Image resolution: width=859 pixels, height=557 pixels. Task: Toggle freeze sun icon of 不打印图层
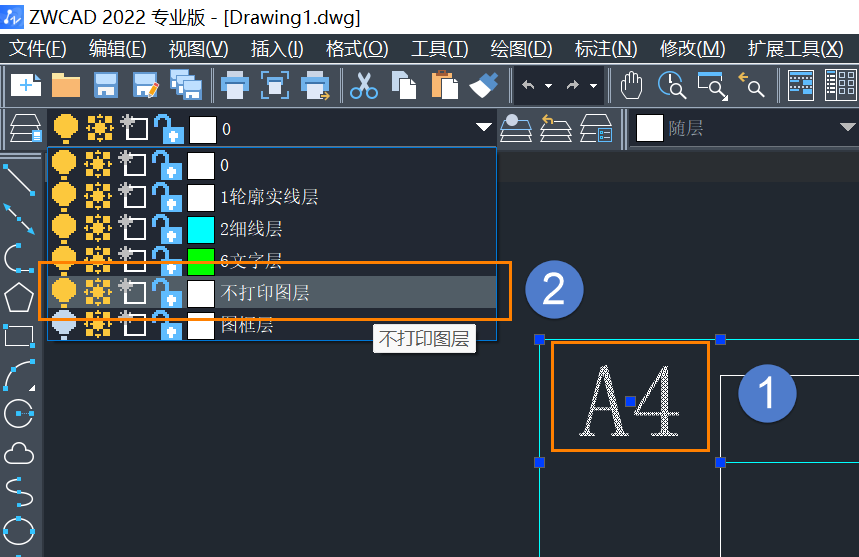click(x=98, y=292)
